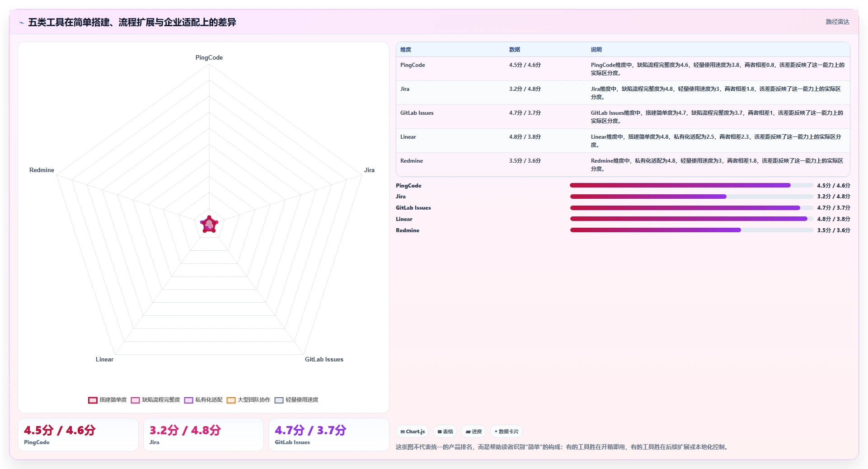Toggle the 搭建简单度 legend item
Screen dimensions: 868x469
[108, 400]
